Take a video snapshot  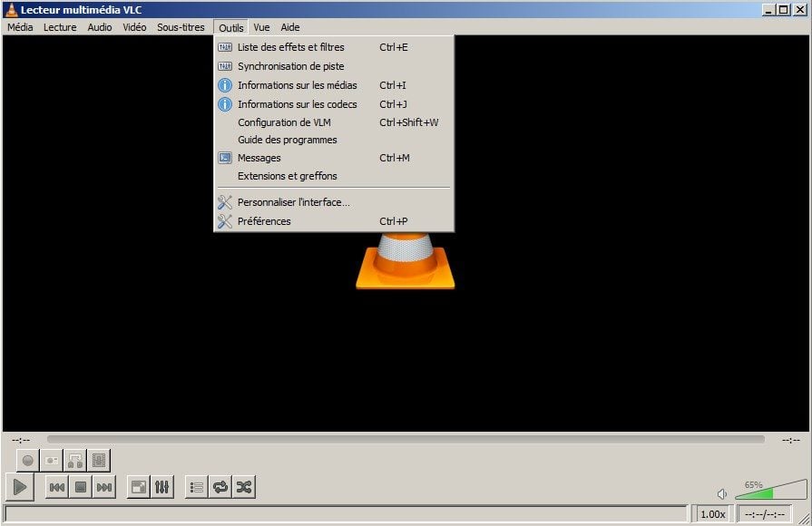click(52, 461)
